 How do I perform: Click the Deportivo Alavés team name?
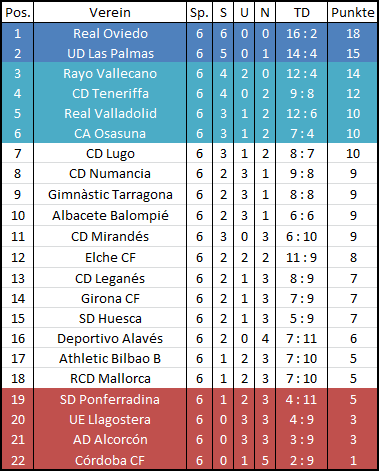110,338
